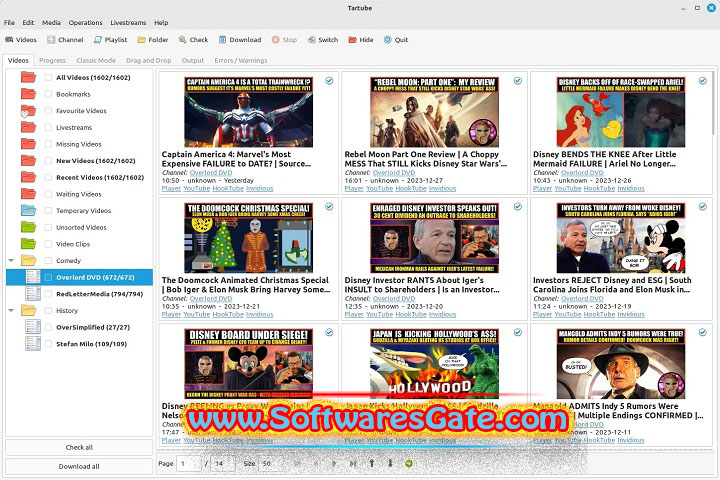This screenshot has width=720, height=480.
Task: Tick the Overlord DVD checkbox
Action: click(x=48, y=277)
